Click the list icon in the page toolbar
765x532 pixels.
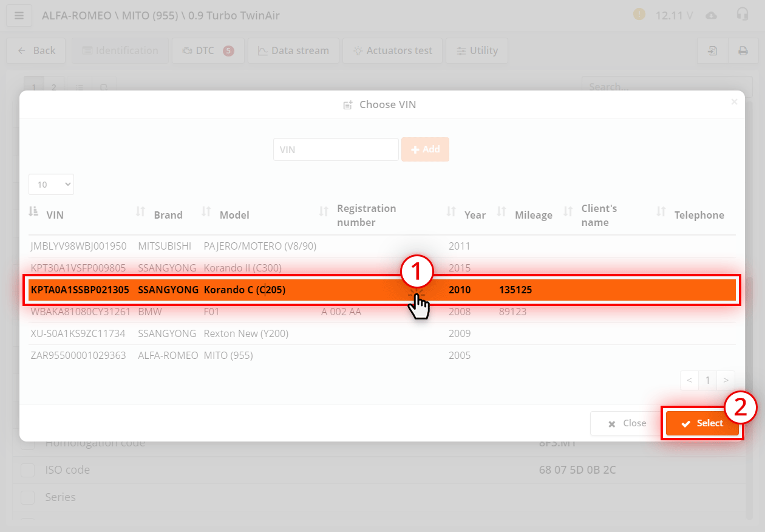click(x=79, y=87)
